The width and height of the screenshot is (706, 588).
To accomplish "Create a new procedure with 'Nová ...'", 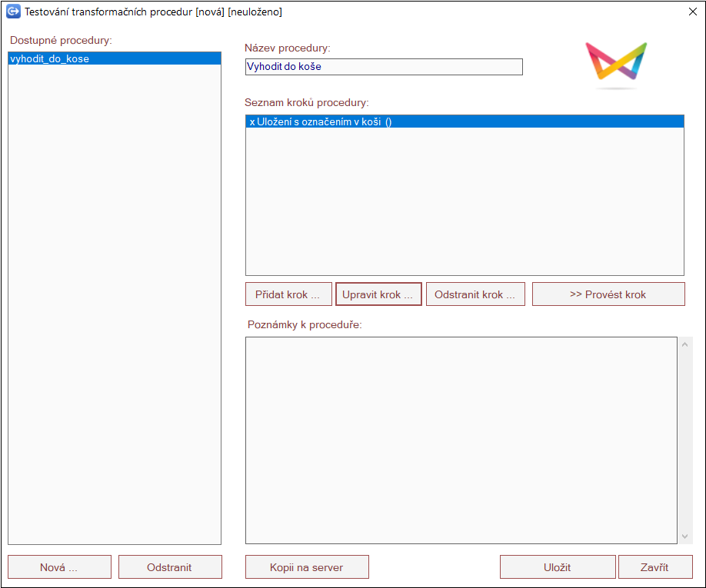I will pyautogui.click(x=59, y=567).
